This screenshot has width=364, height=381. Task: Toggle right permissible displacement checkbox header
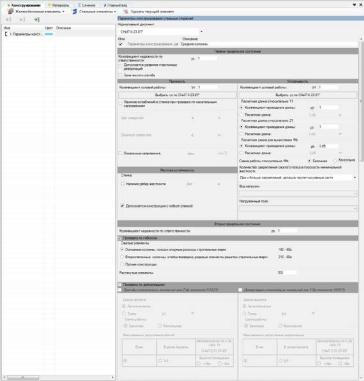click(240, 290)
